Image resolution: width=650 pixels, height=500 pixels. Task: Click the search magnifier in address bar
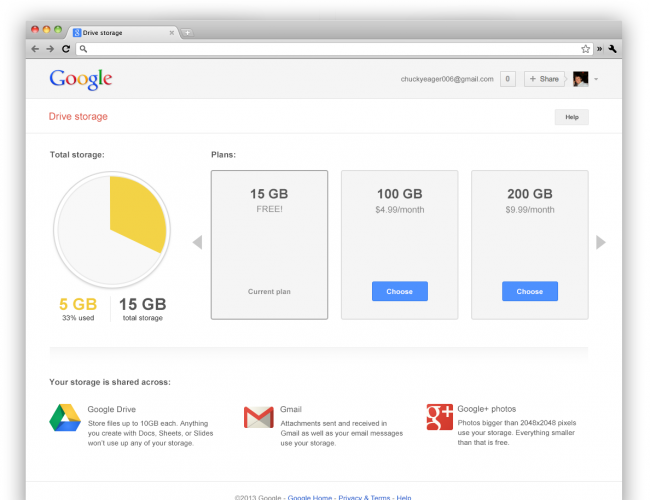(x=83, y=49)
